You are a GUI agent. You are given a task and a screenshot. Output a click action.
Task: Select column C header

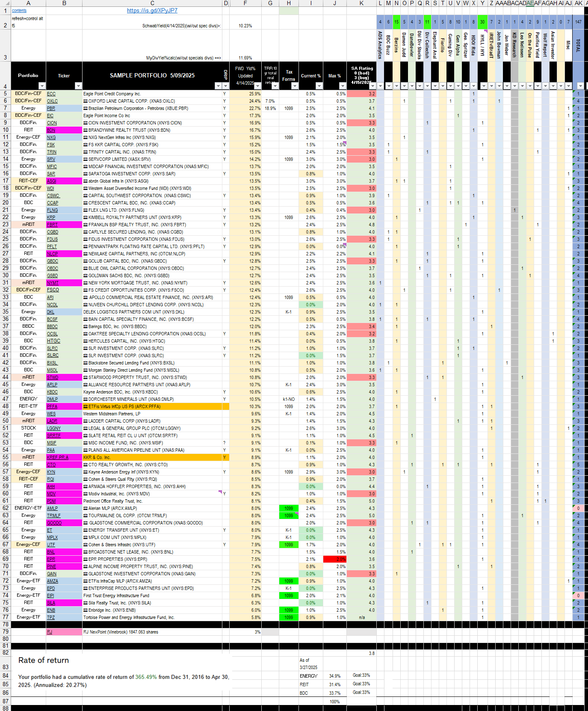[152, 3]
